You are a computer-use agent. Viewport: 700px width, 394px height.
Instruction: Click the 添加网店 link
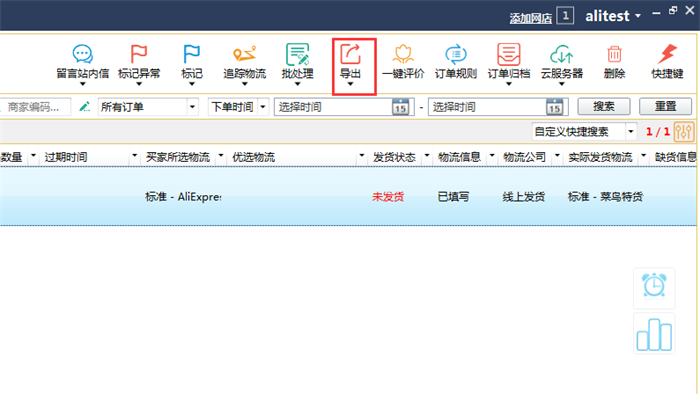coord(531,18)
